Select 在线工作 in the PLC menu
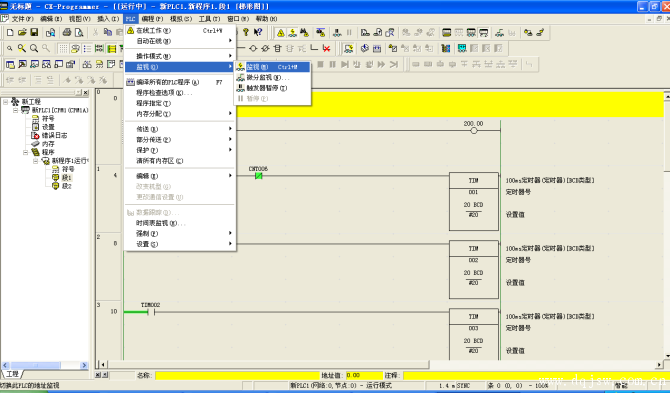Image resolution: width=670 pixels, height=393 pixels. click(x=180, y=30)
